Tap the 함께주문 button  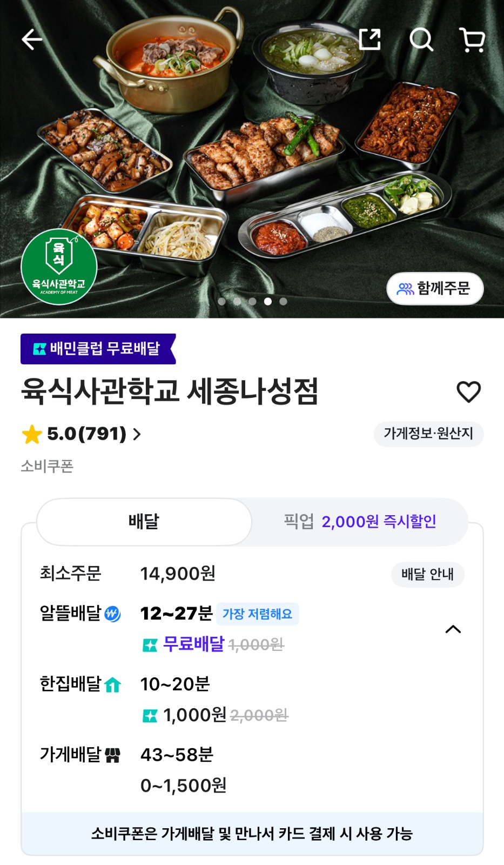435,289
